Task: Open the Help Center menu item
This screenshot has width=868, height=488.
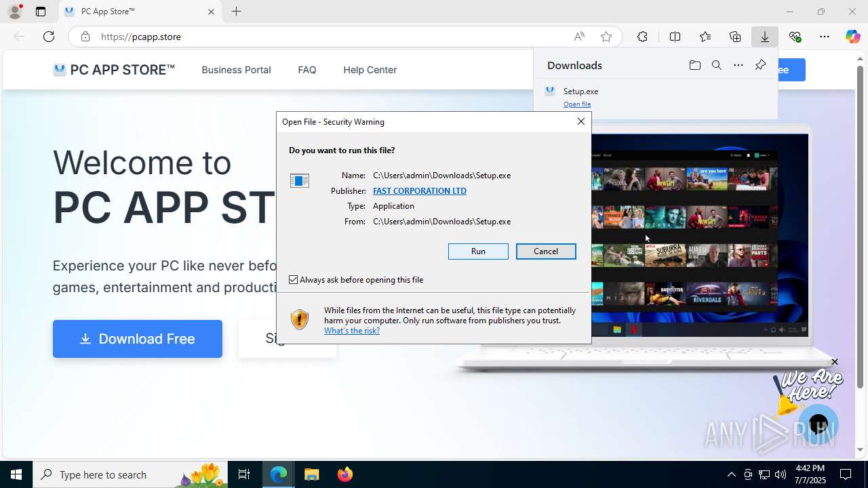Action: click(370, 70)
